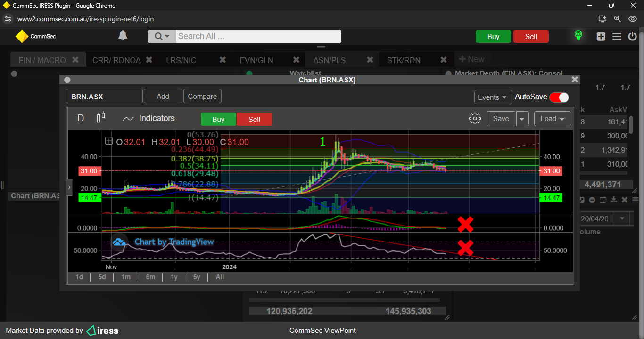Viewport: 644px width, 339px height.
Task: Close the EVN/GLN tab
Action: click(296, 60)
